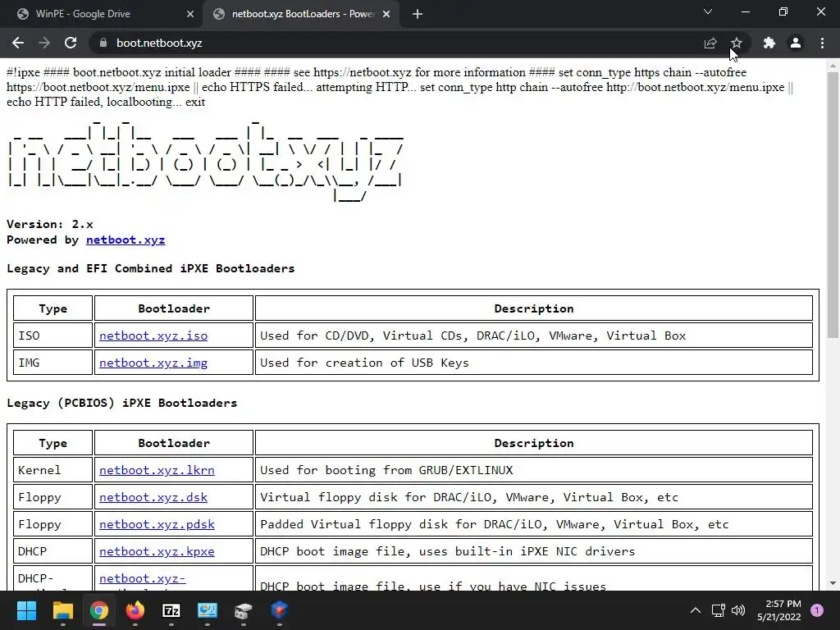
Task: Click the 'Kernel' type cell
Action: [x=52, y=470]
